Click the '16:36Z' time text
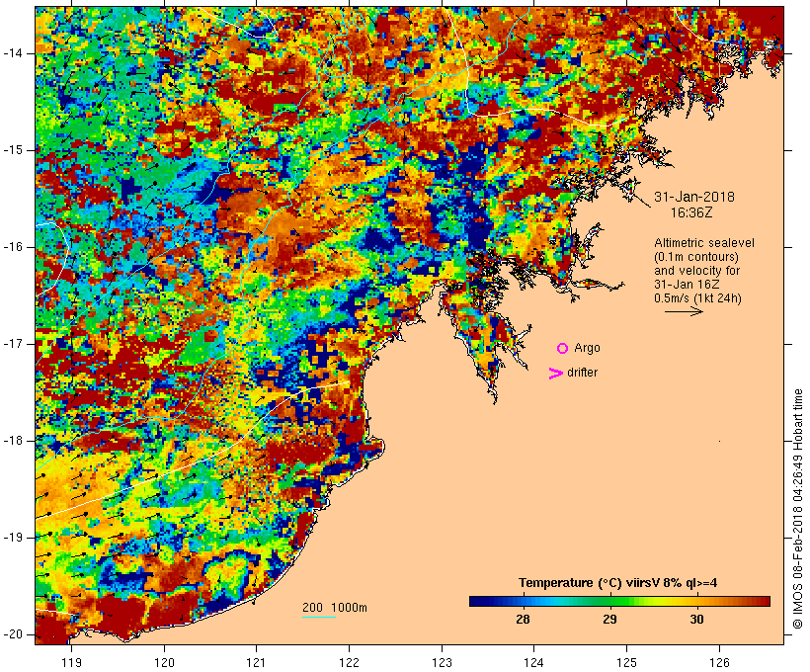 691,212
